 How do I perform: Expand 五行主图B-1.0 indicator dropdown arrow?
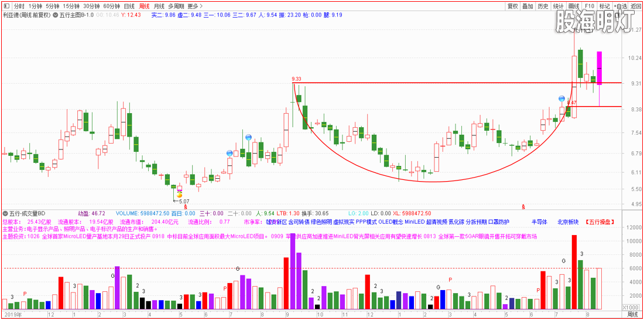(55, 15)
